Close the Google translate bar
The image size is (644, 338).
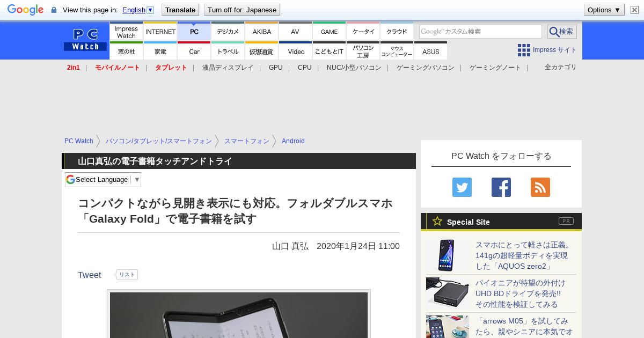pyautogui.click(x=634, y=10)
